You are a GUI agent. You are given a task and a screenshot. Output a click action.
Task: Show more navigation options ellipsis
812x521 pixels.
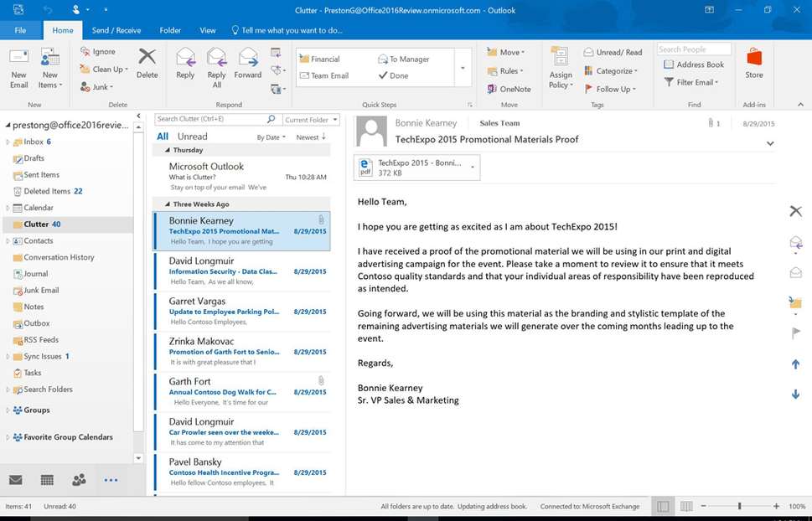click(111, 480)
